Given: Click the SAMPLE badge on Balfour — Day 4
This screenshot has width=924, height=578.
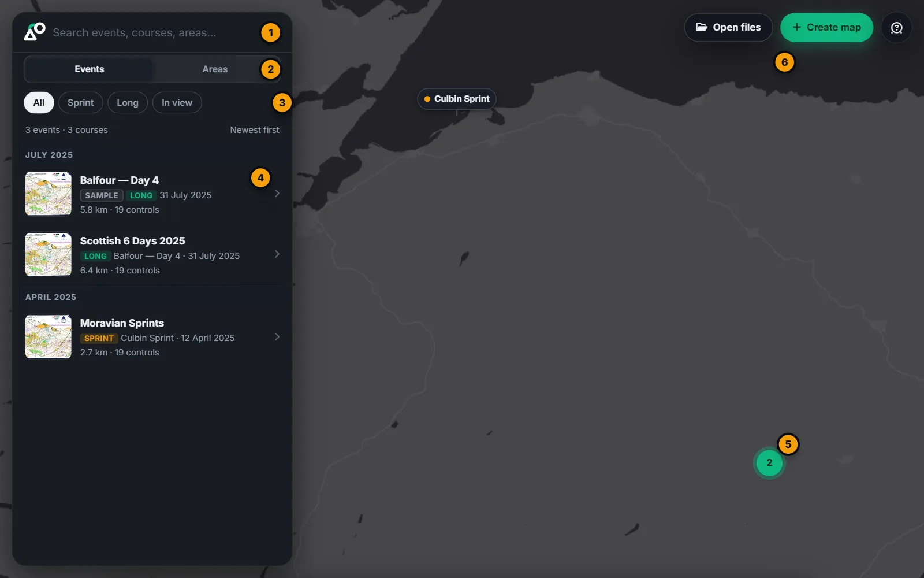Looking at the screenshot, I should [102, 195].
